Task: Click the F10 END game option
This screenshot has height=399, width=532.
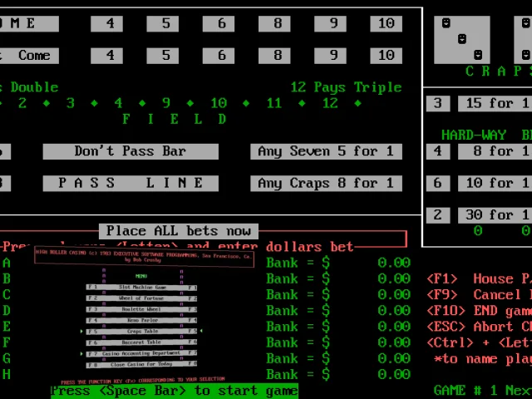Action: [x=479, y=311]
